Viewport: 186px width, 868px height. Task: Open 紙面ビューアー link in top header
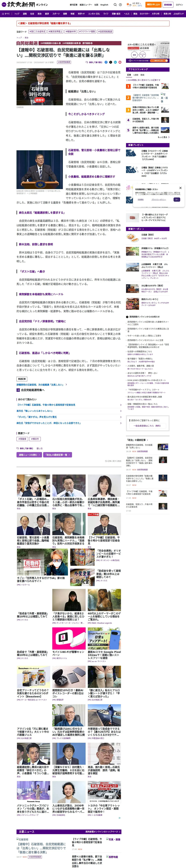click(x=86, y=5)
